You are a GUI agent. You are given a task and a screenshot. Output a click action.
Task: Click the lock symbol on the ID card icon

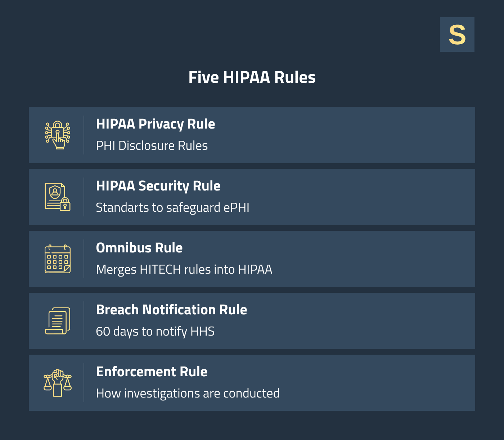(x=65, y=205)
